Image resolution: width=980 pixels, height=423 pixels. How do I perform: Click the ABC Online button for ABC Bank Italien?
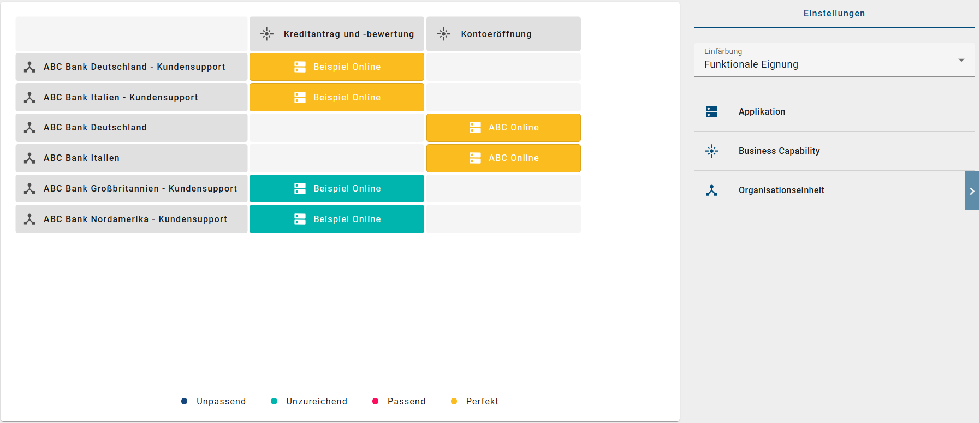(503, 158)
